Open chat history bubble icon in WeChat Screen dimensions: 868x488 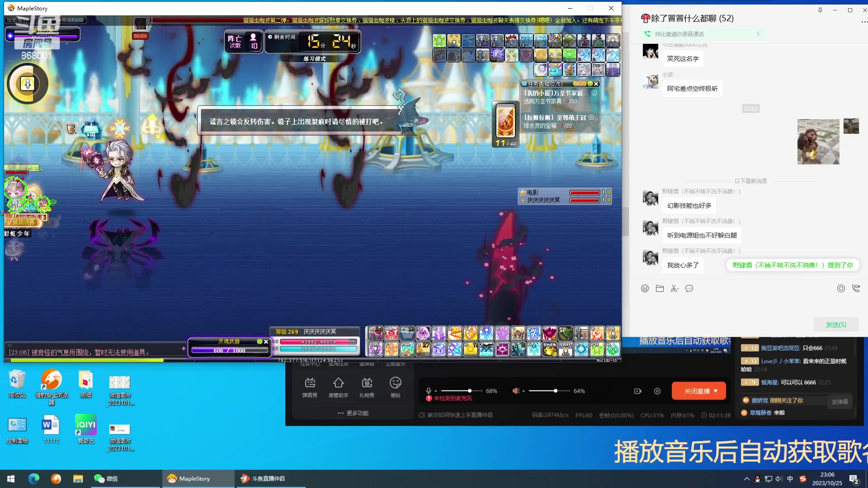pos(689,288)
